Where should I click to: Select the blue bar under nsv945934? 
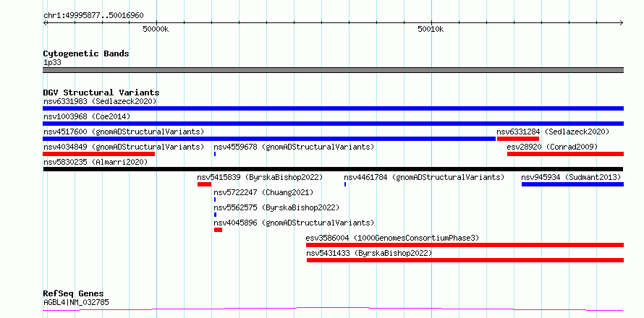pyautogui.click(x=572, y=184)
